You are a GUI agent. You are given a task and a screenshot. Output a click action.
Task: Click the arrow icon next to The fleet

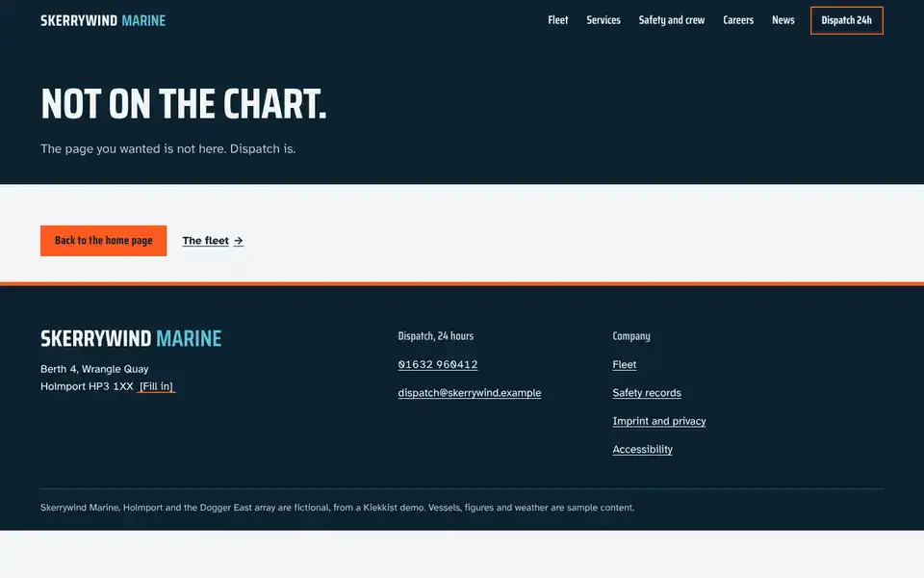coord(238,241)
